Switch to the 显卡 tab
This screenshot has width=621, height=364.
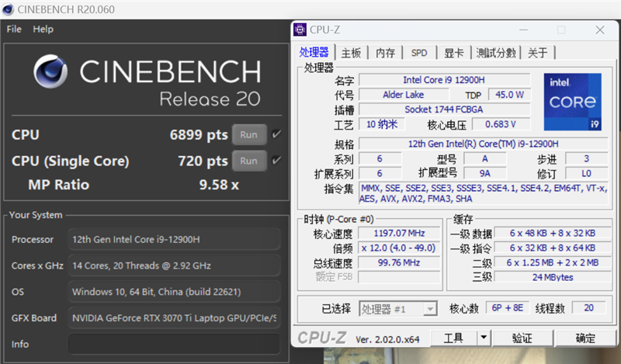(454, 53)
